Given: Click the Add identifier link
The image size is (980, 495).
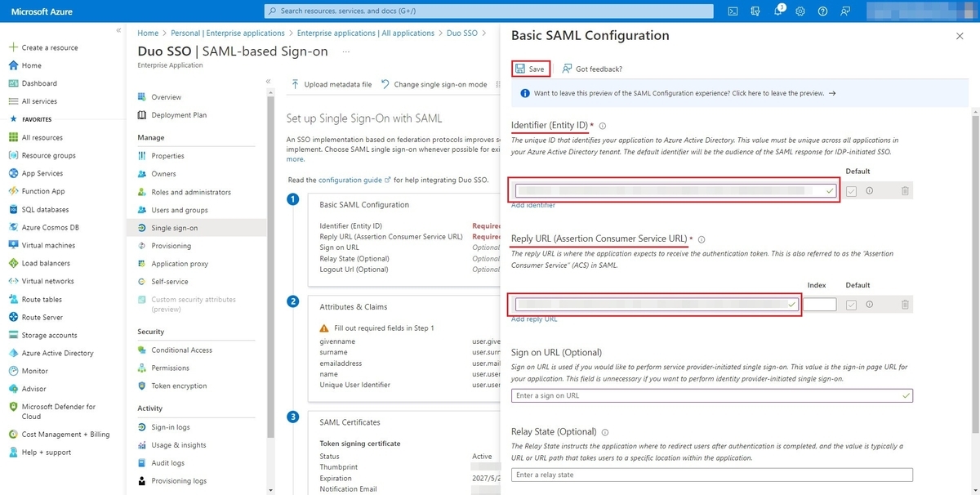Looking at the screenshot, I should tap(533, 205).
